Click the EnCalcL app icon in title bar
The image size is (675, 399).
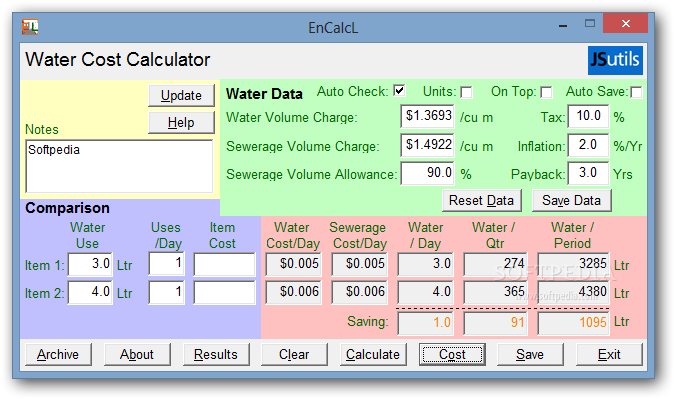click(x=30, y=27)
